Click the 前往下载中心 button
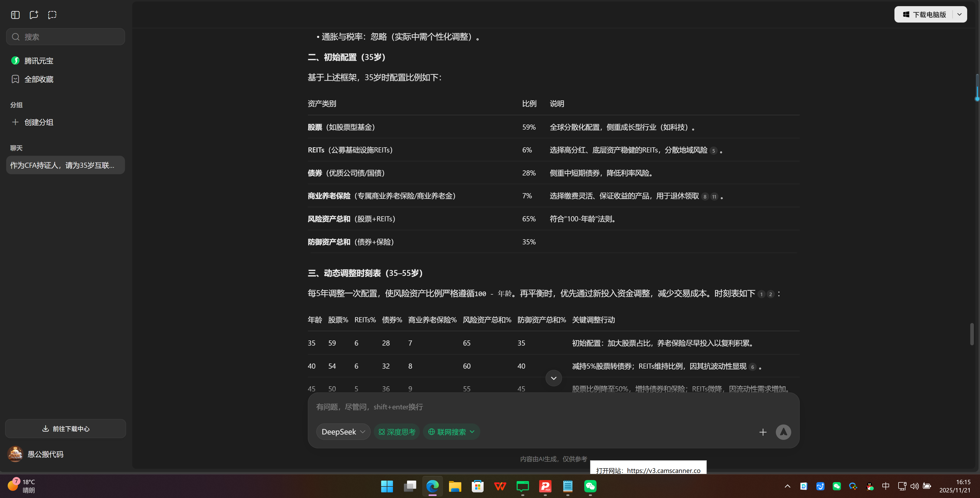 65,428
